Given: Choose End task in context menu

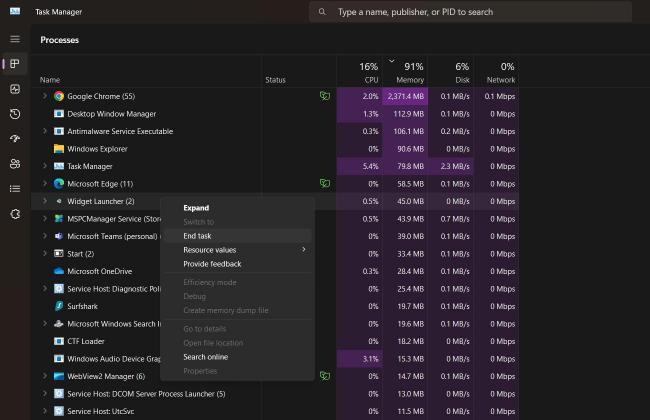Looking at the screenshot, I should (198, 236).
